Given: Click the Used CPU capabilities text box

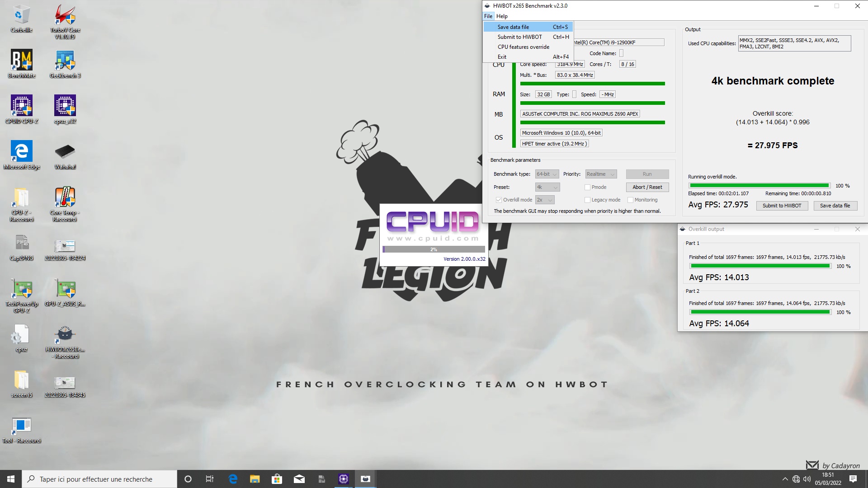Looking at the screenshot, I should 794,43.
